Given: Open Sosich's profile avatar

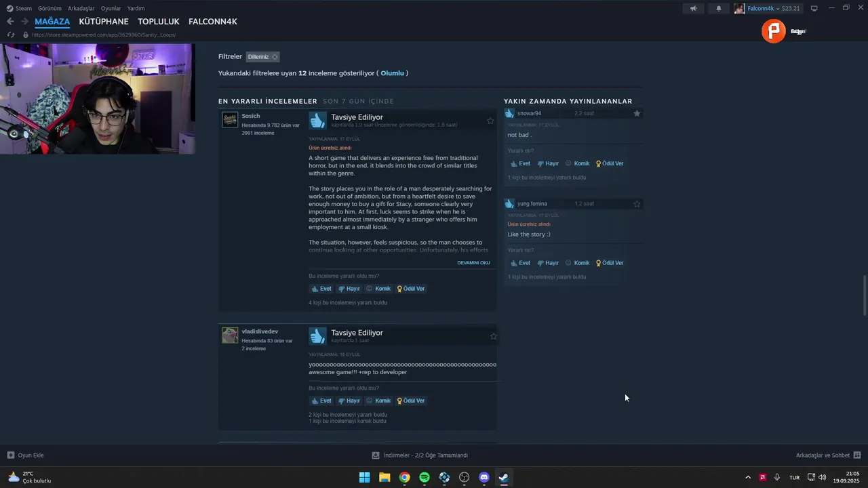Looking at the screenshot, I should point(230,119).
